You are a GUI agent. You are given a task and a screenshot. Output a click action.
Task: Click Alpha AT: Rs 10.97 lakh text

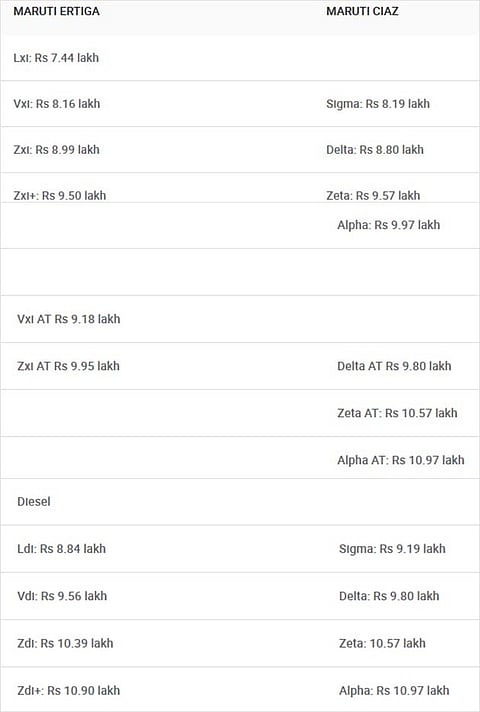click(401, 460)
